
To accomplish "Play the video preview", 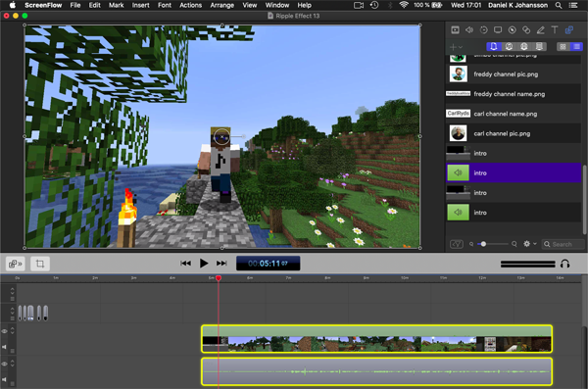I will 204,264.
